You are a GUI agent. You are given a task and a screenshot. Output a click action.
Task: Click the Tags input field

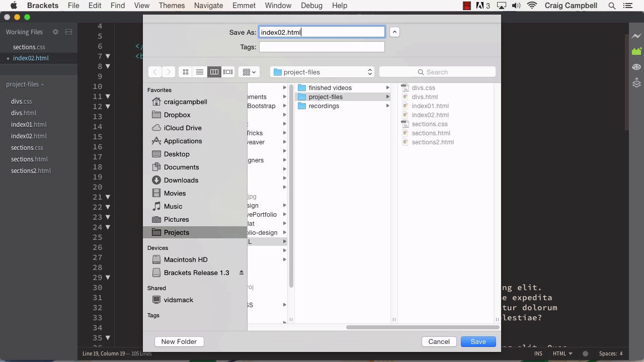click(322, 47)
